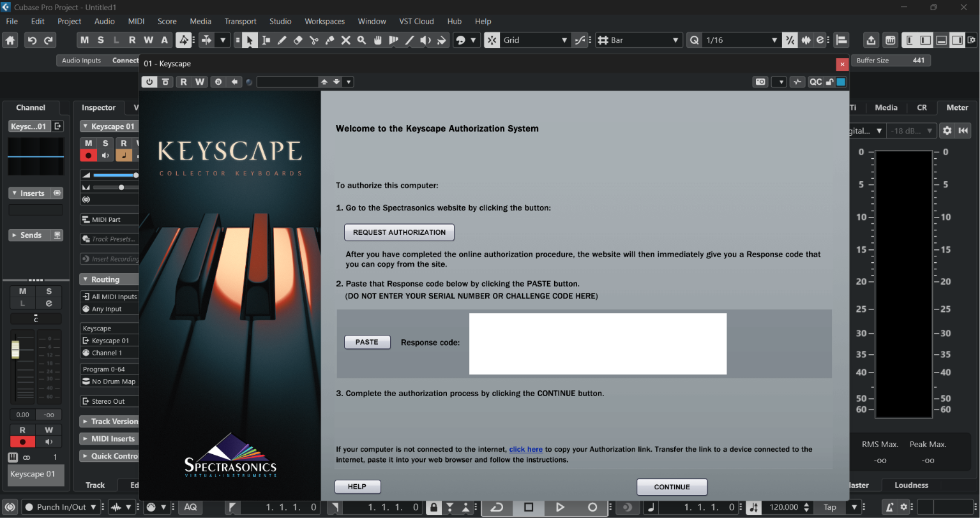The height and width of the screenshot is (518, 980).
Task: Select the Zoom magnifier tool
Action: pyautogui.click(x=361, y=40)
